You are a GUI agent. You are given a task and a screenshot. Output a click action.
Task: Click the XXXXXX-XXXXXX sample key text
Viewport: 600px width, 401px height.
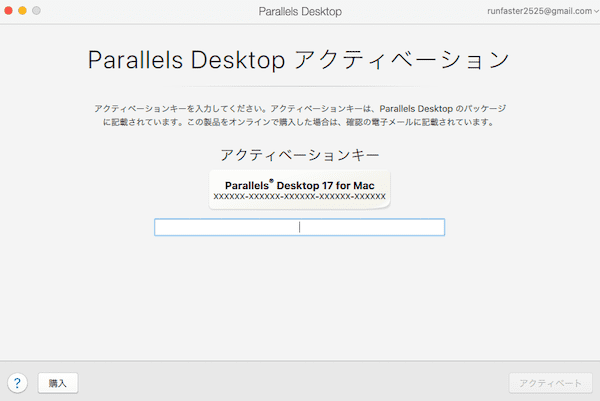(299, 197)
